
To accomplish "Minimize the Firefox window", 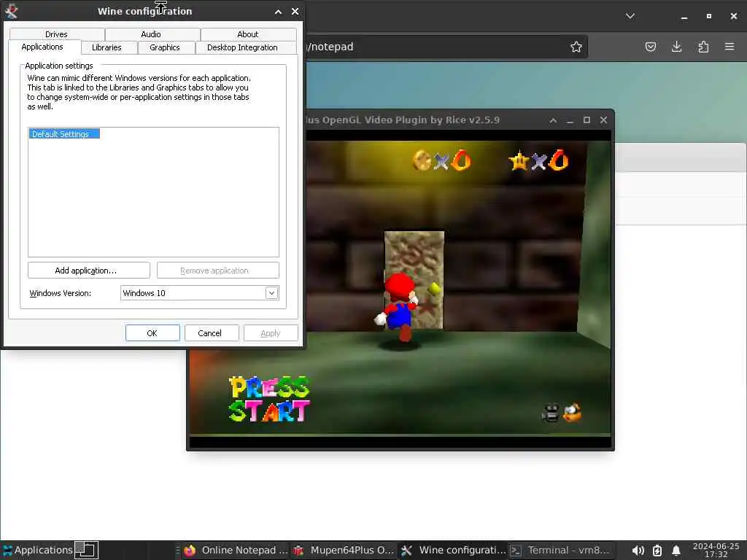I will tap(684, 17).
